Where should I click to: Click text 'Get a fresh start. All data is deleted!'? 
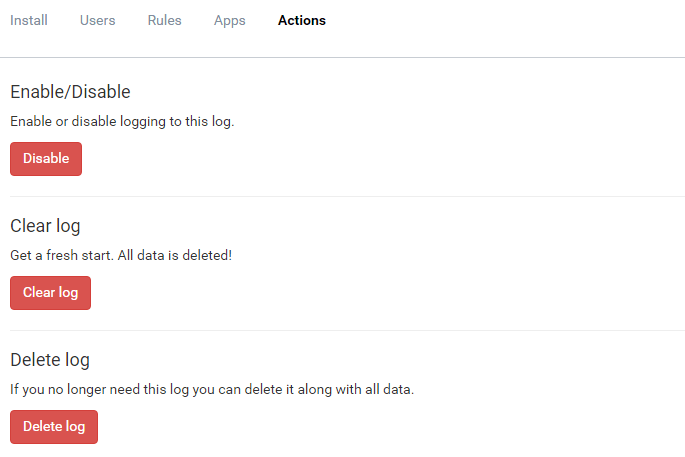121,255
